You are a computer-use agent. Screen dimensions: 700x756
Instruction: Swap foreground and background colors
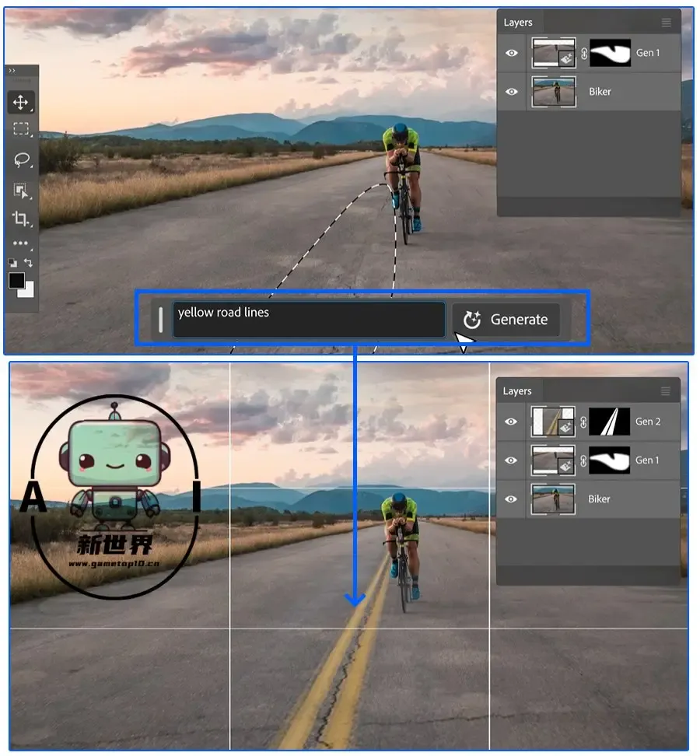29,263
